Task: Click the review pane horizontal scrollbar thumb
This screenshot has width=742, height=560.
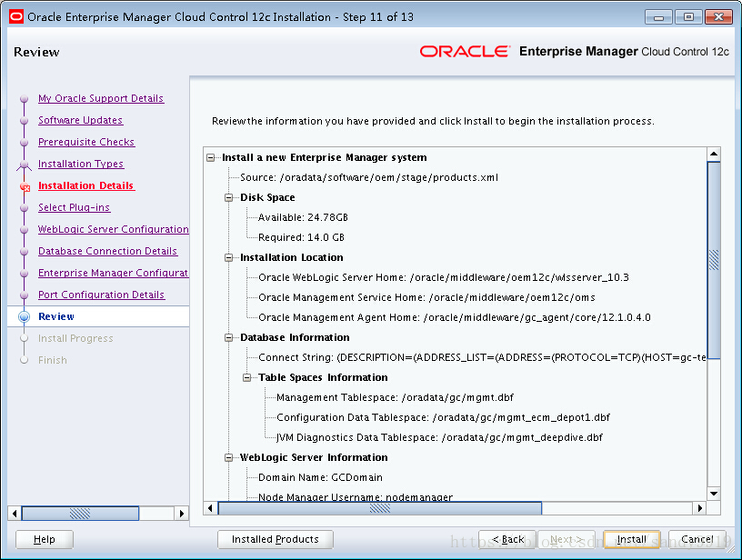Action: [x=380, y=508]
